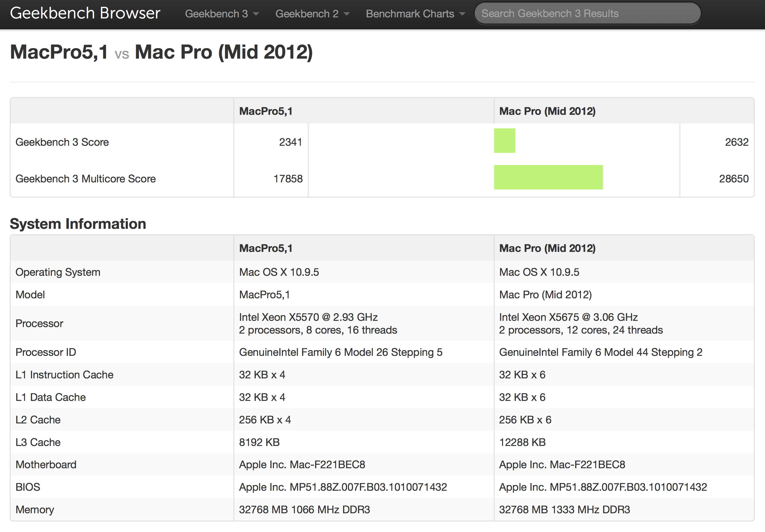Viewport: 765px width, 532px height.
Task: Click the Operating System row label
Action: point(58,272)
